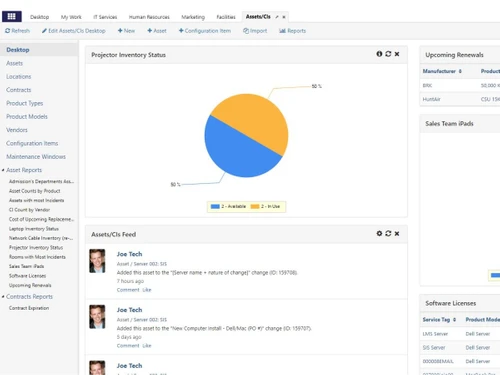
Task: Comment on the 5 days ago feed post
Action: [128, 346]
